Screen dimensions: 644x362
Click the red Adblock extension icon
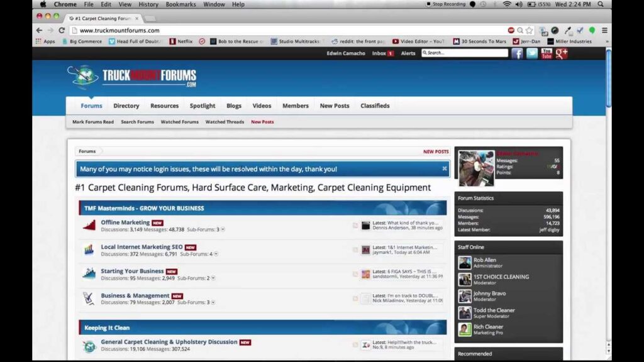point(511,30)
